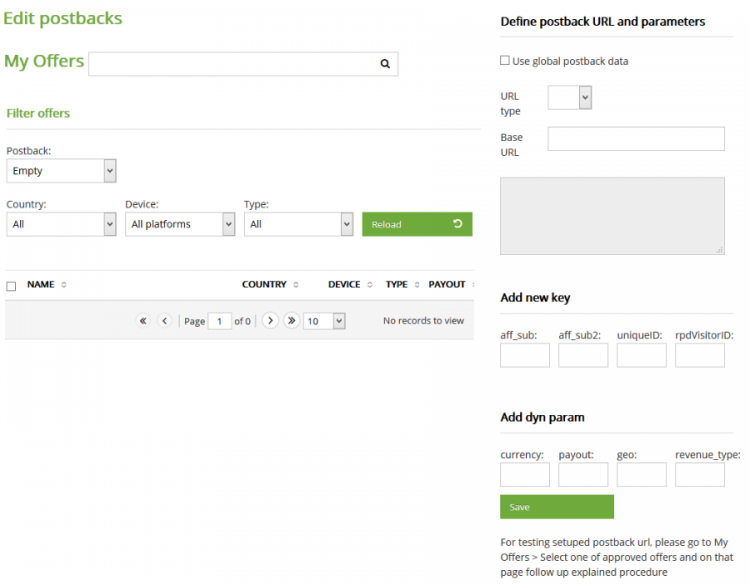Open the Country filter dropdown
Image resolution: width=750 pixels, height=585 pixels.
coord(61,224)
